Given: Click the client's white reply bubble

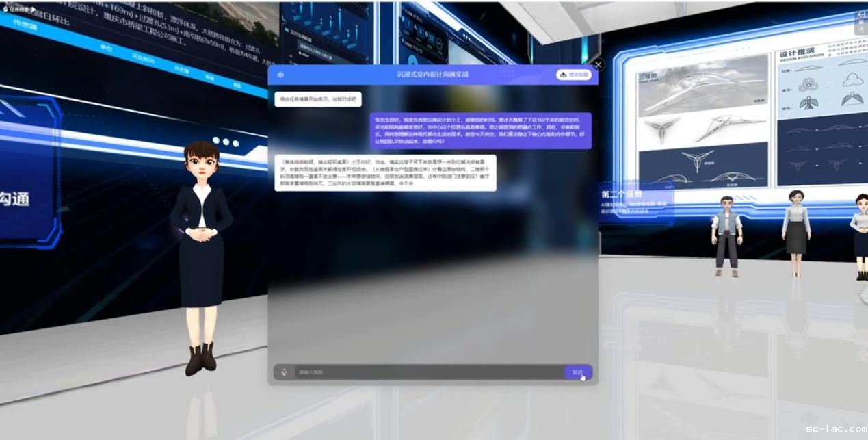Looking at the screenshot, I should click(385, 172).
